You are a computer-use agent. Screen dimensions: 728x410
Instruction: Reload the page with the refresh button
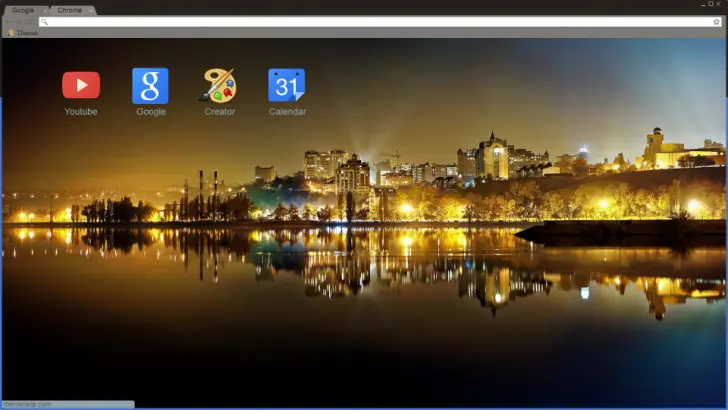pos(30,21)
